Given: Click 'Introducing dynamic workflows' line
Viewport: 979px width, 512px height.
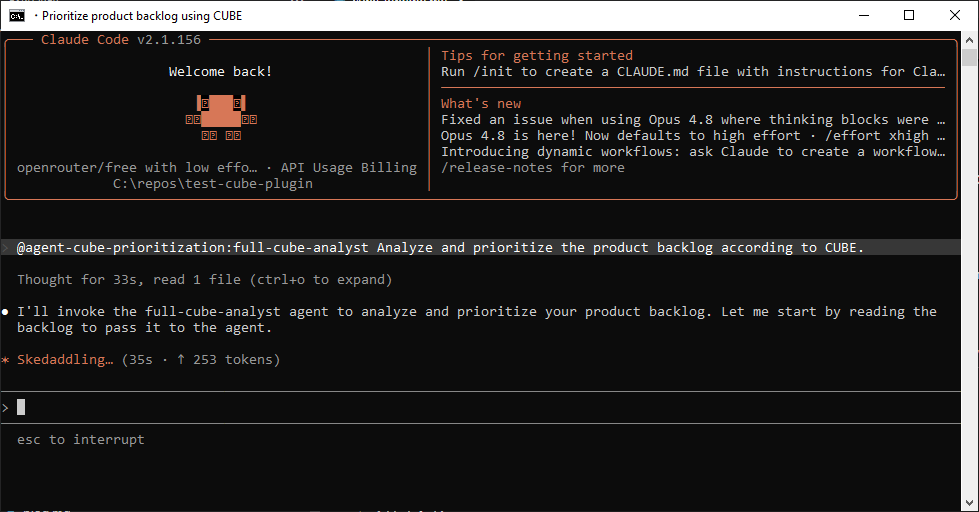Looking at the screenshot, I should coord(693,152).
